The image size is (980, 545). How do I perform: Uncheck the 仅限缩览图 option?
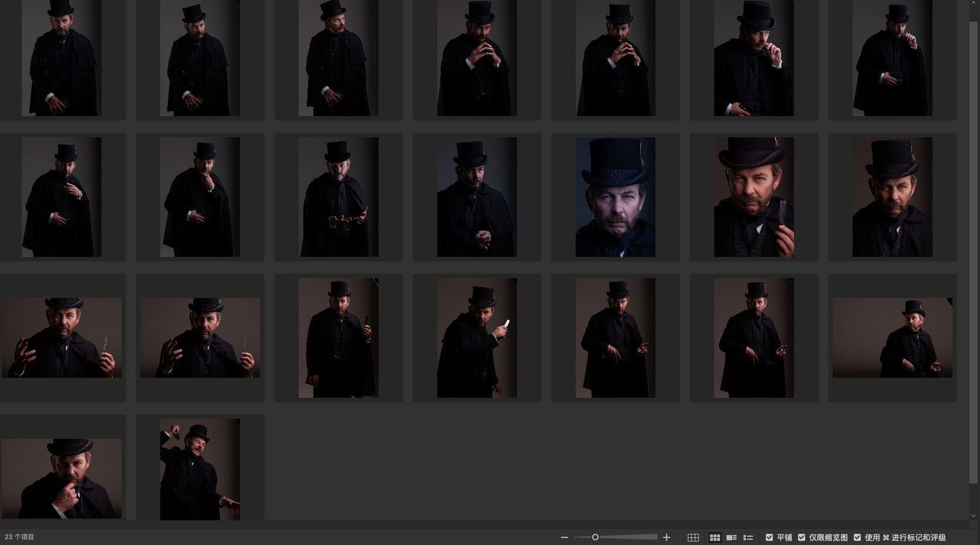tap(802, 537)
